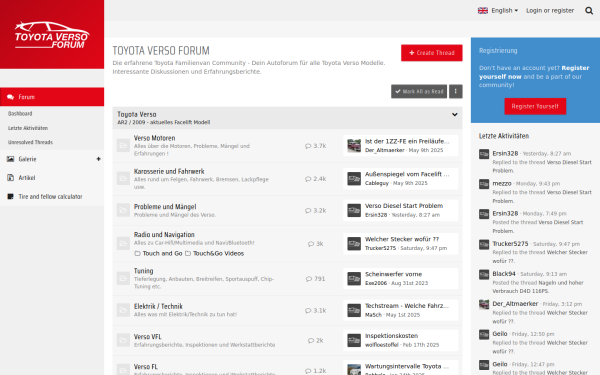Click the Elektrik / Technik folder icon
This screenshot has width=600, height=375.
coord(123,310)
